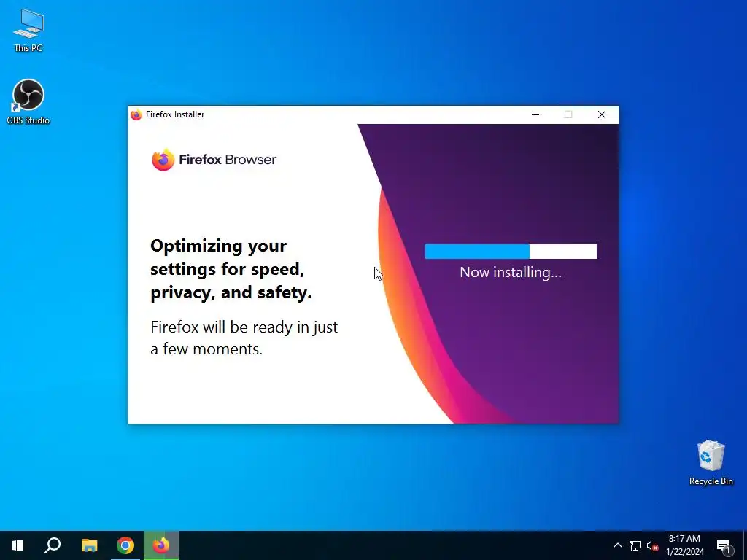This screenshot has width=747, height=560.
Task: Open the Windows Start menu
Action: (x=18, y=545)
